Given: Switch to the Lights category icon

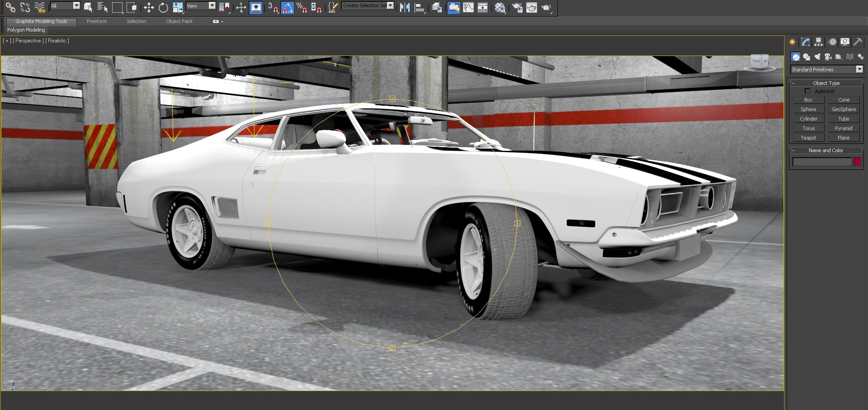Looking at the screenshot, I should (x=817, y=57).
